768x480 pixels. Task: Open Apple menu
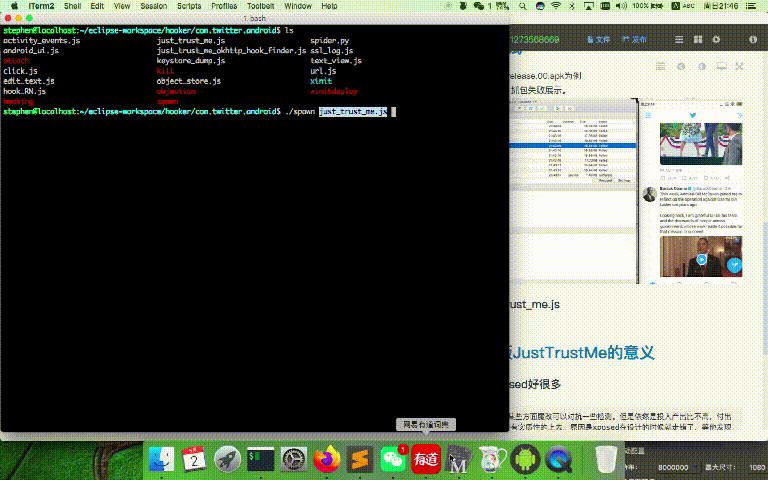pyautogui.click(x=14, y=6)
